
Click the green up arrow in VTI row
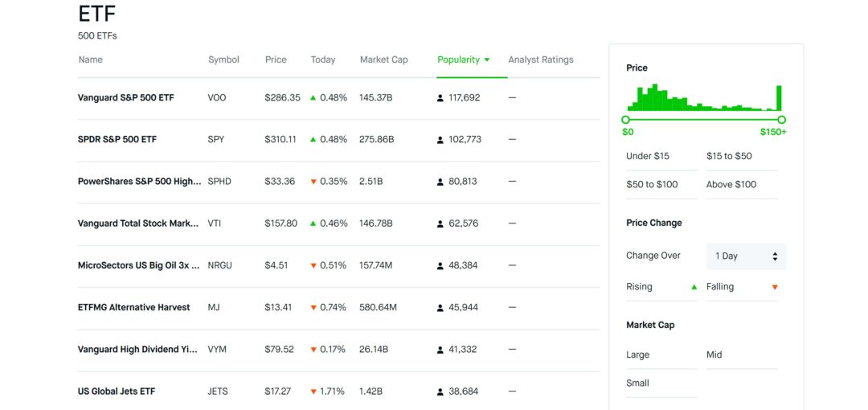pos(313,223)
